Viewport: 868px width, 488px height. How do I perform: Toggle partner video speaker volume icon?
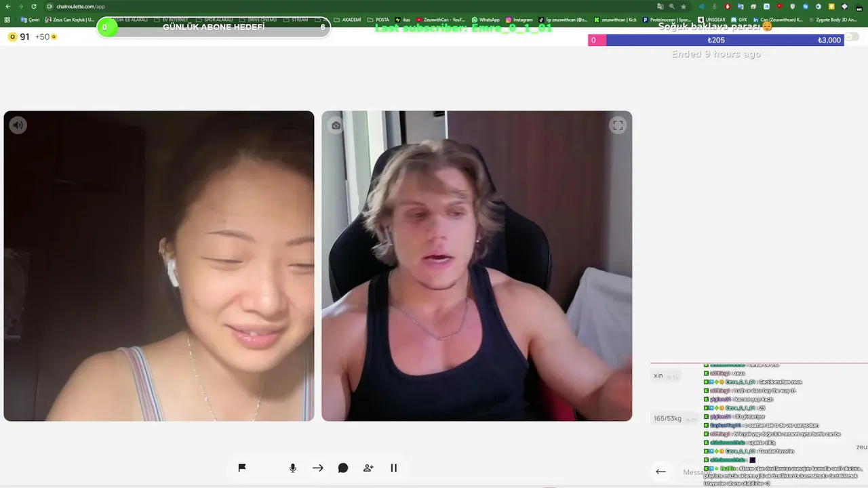coord(18,125)
